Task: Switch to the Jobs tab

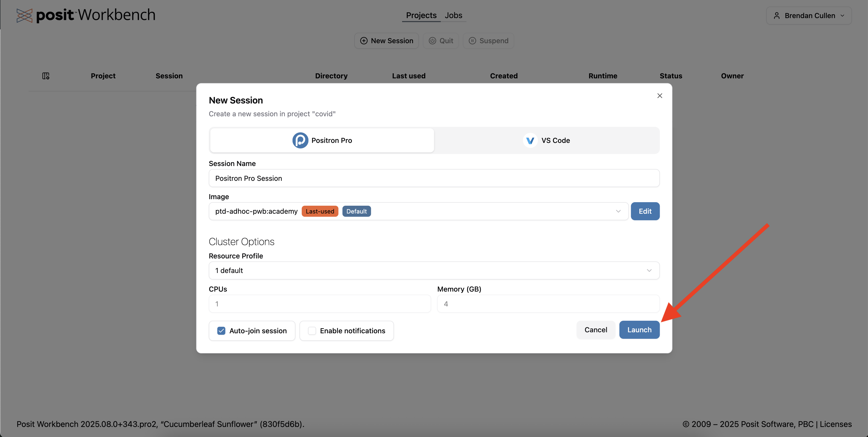Action: tap(453, 16)
